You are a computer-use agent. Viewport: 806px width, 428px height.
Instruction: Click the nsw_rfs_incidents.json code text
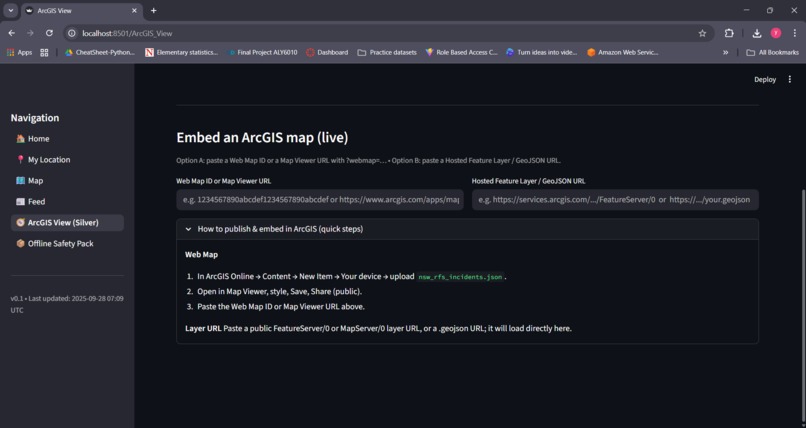460,277
